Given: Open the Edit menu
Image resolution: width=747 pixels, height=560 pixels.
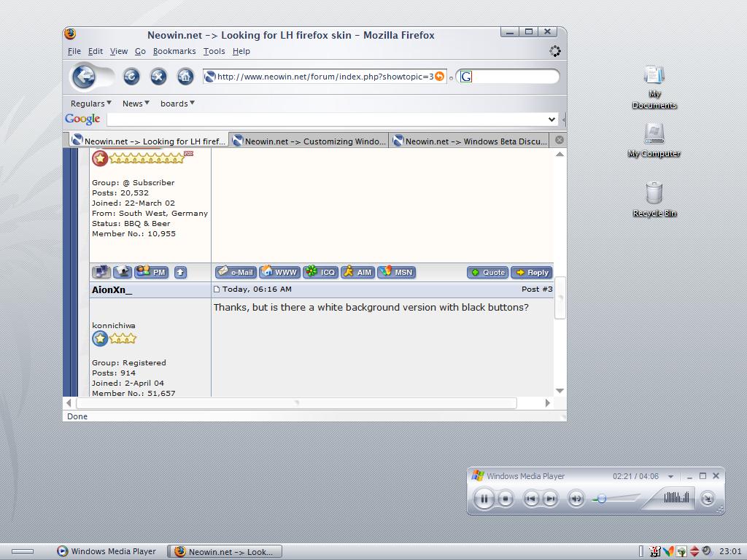Looking at the screenshot, I should point(96,51).
